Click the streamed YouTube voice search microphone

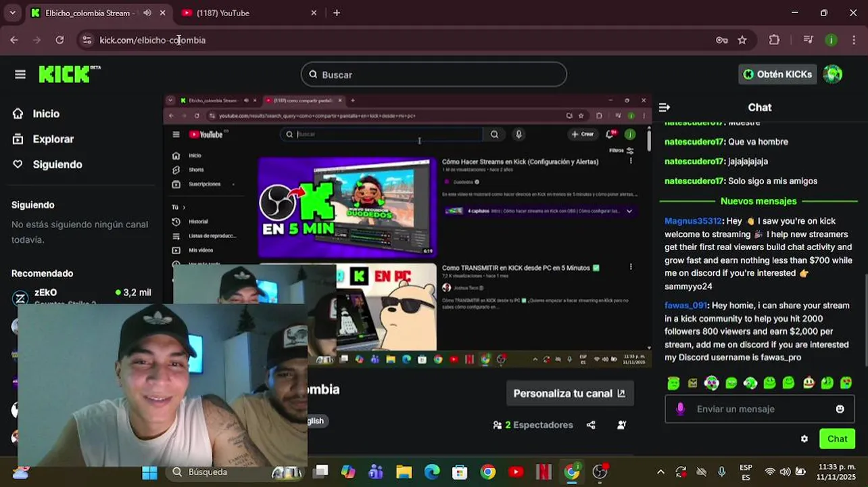point(519,134)
